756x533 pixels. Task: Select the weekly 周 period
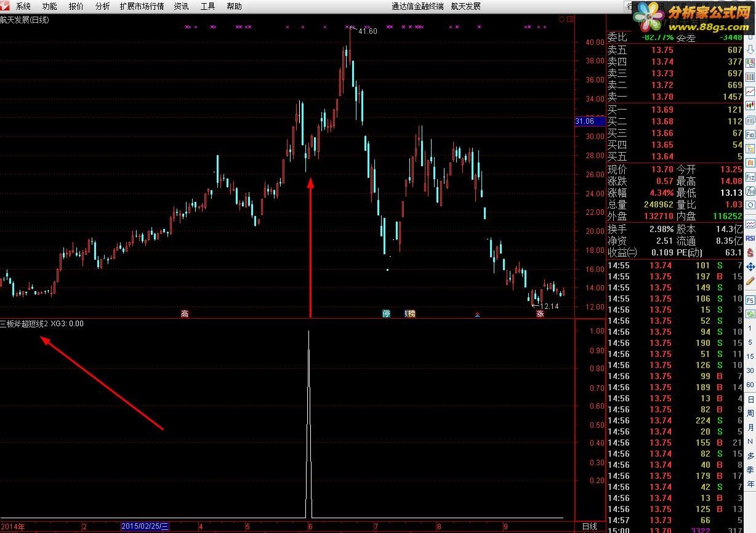tap(750, 413)
